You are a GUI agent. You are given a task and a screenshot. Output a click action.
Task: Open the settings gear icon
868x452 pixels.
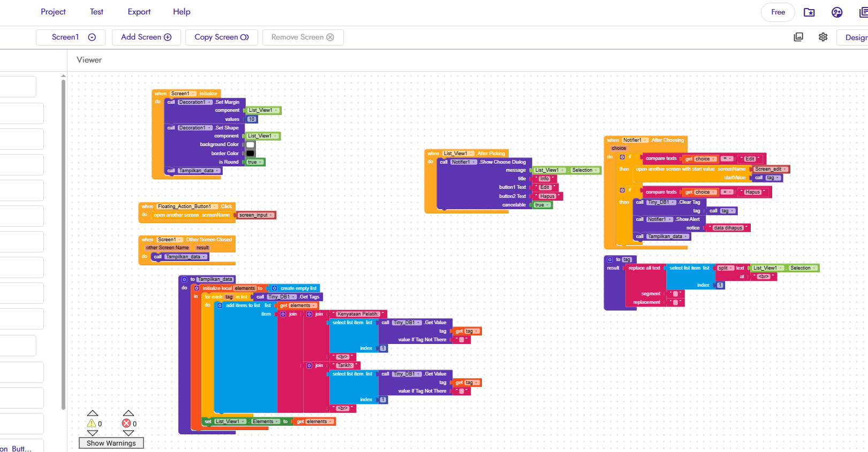pyautogui.click(x=823, y=37)
